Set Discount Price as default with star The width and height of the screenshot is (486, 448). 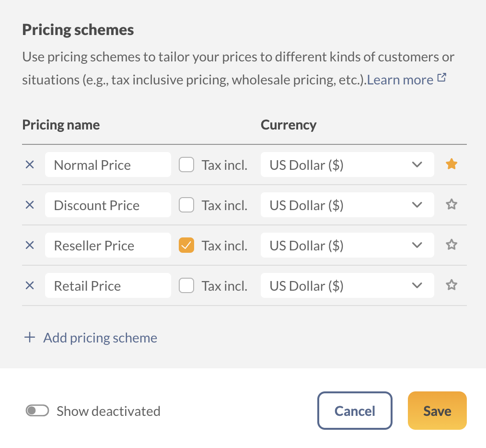[x=451, y=205]
